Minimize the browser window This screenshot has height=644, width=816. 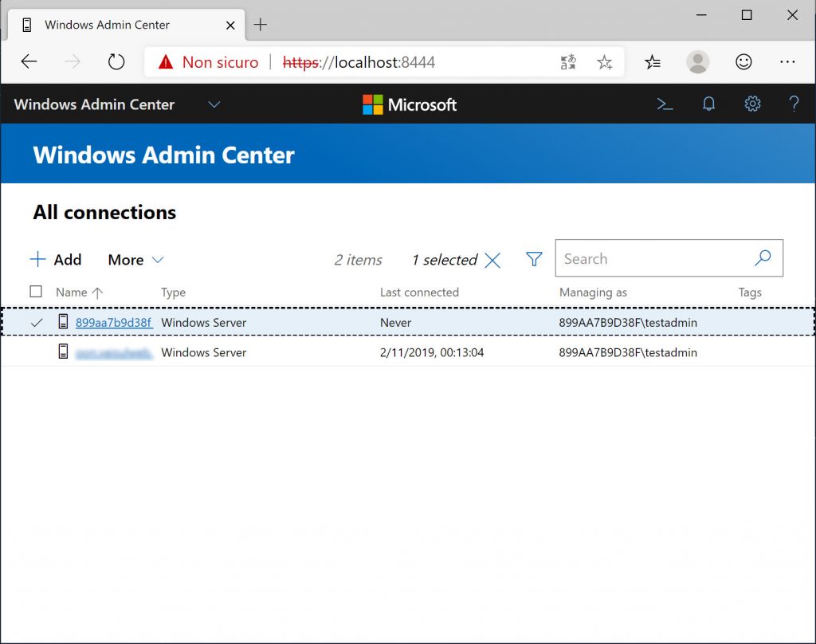pos(701,15)
